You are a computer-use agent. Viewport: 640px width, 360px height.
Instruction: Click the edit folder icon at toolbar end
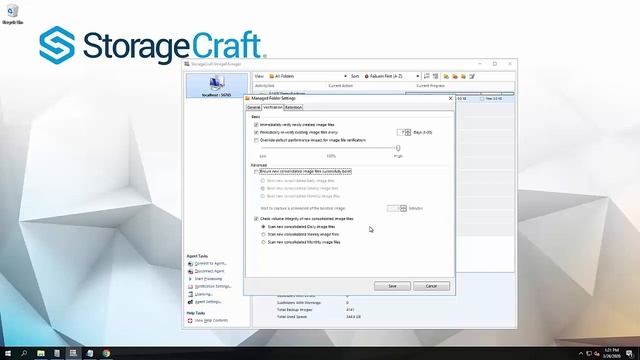coord(472,76)
